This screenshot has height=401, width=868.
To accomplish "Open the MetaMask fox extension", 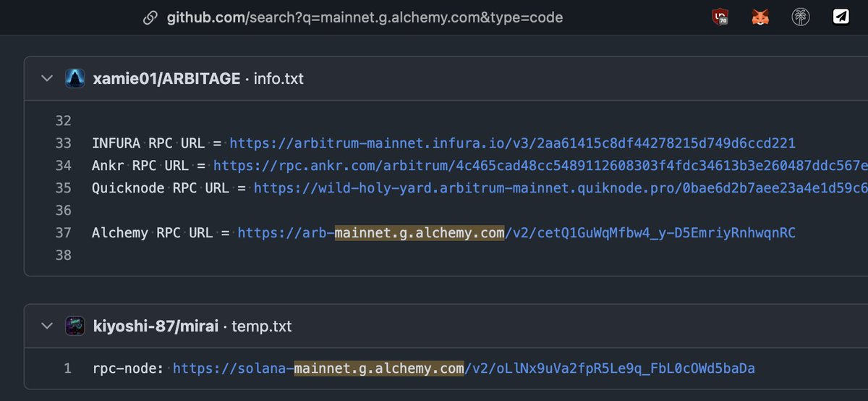I will click(760, 17).
